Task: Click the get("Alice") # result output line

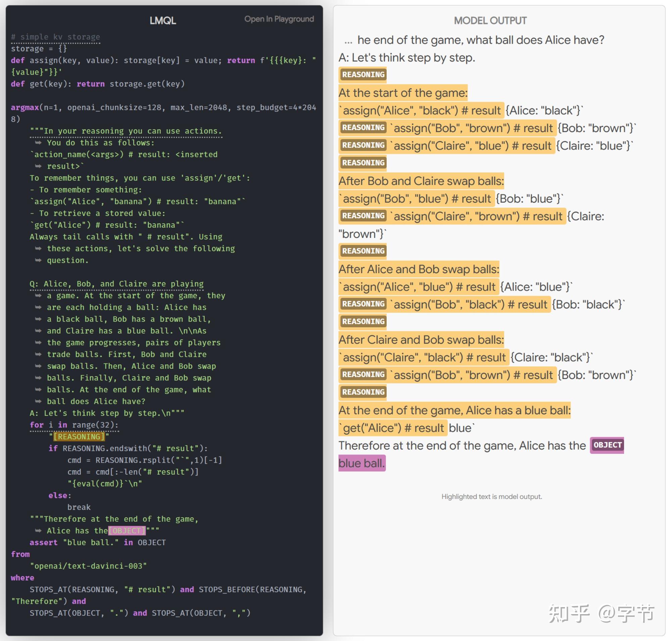Action: coord(393,427)
